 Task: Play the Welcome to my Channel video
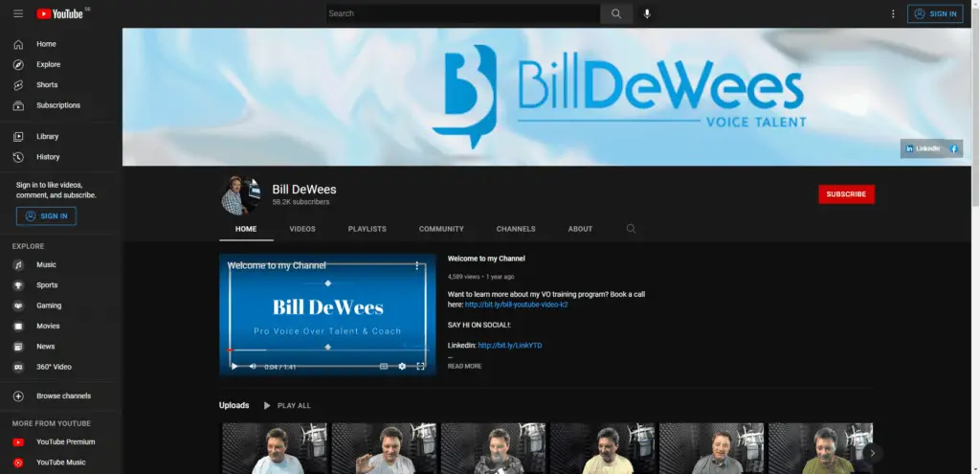(x=234, y=367)
